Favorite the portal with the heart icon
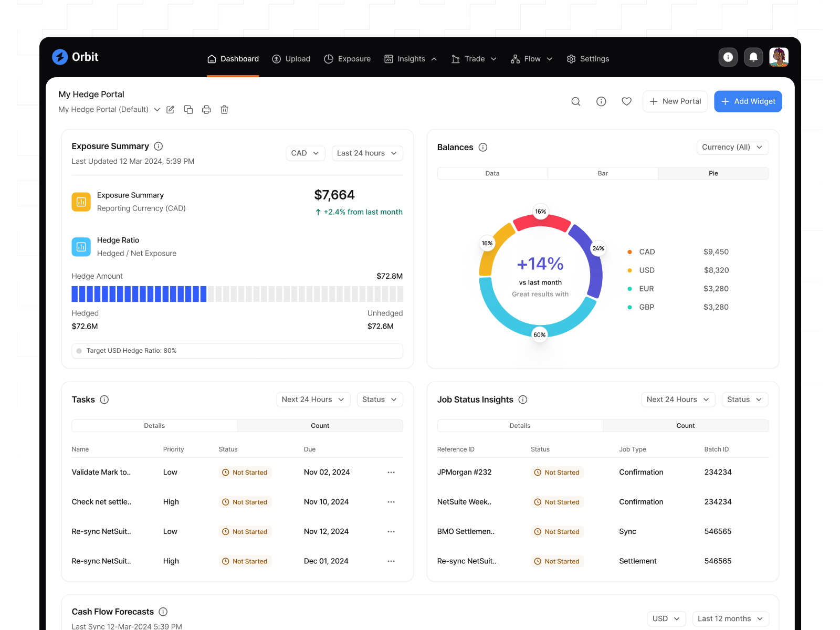Image resolution: width=840 pixels, height=630 pixels. (626, 101)
